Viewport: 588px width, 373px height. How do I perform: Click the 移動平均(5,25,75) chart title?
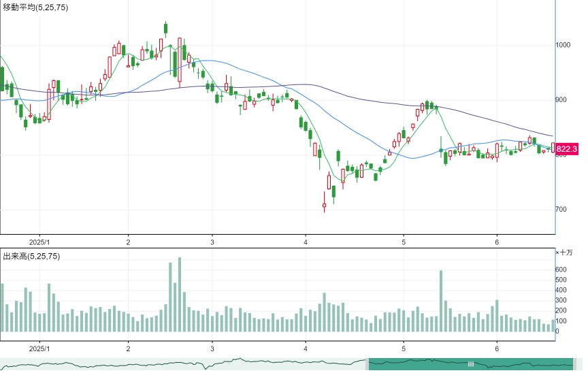coord(35,7)
